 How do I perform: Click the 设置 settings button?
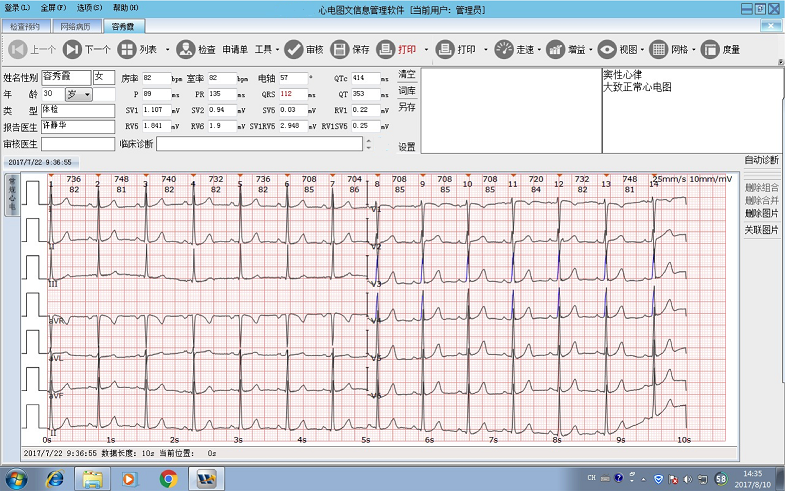[407, 147]
